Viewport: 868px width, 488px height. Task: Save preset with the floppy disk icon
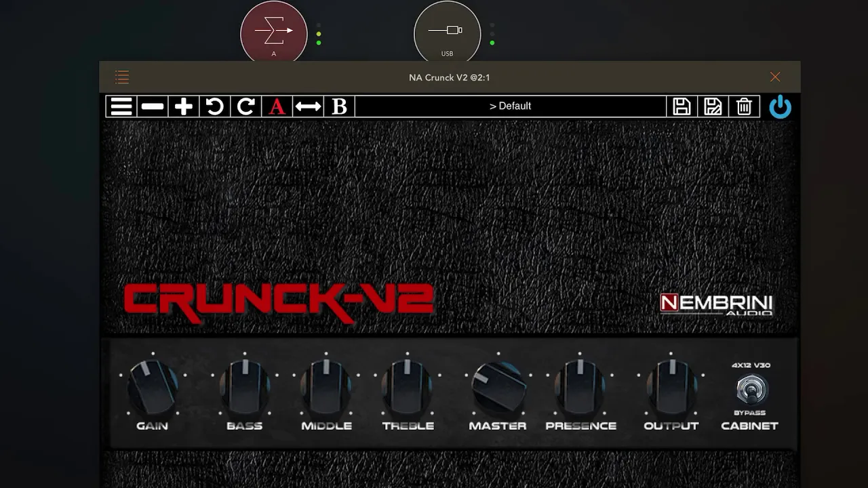pyautogui.click(x=682, y=106)
